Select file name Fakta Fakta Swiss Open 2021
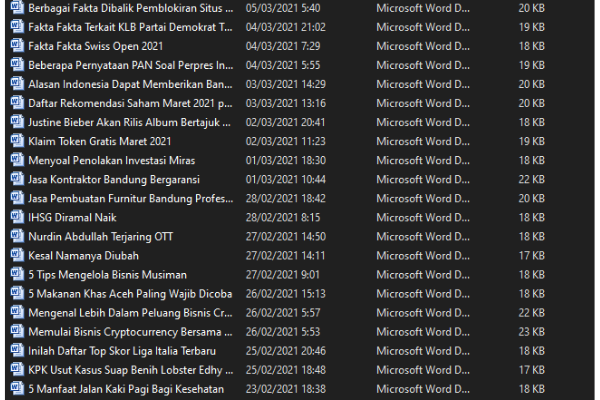This screenshot has height=400, width=600. (96, 46)
